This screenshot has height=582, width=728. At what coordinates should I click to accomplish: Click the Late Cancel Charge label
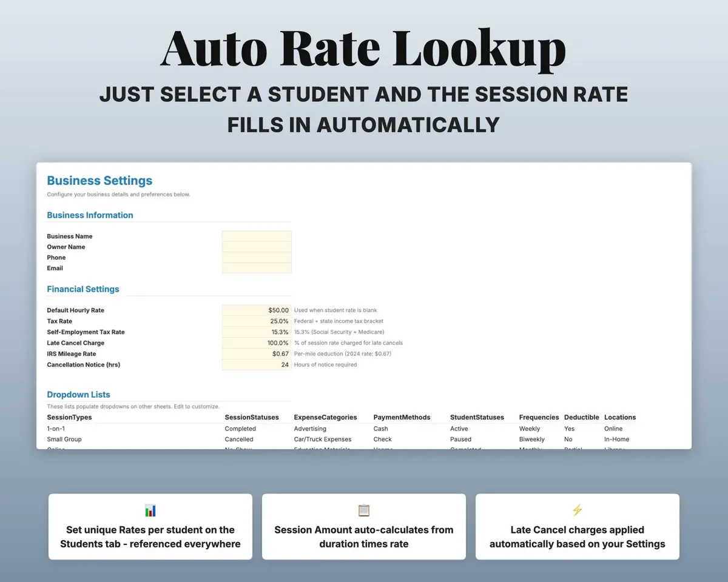(x=75, y=343)
